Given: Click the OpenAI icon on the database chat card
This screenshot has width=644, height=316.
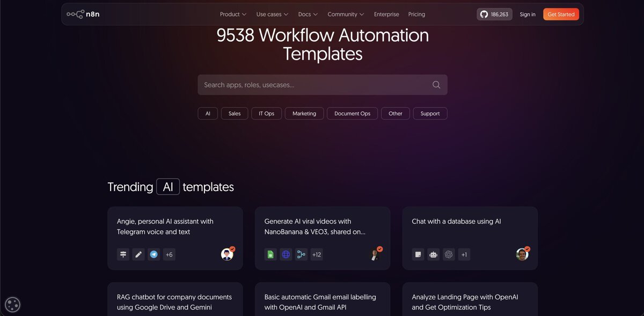Looking at the screenshot, I should (x=449, y=254).
